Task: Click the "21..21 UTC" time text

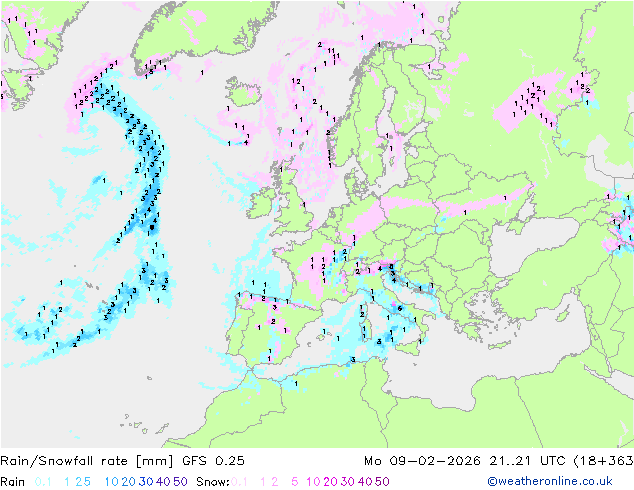Action: [x=528, y=461]
